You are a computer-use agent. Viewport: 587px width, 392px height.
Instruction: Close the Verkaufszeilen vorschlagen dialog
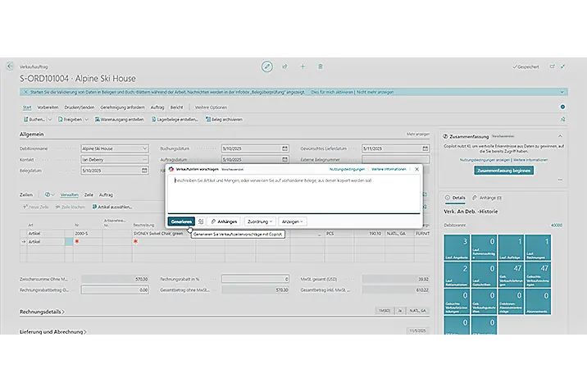tap(416, 169)
